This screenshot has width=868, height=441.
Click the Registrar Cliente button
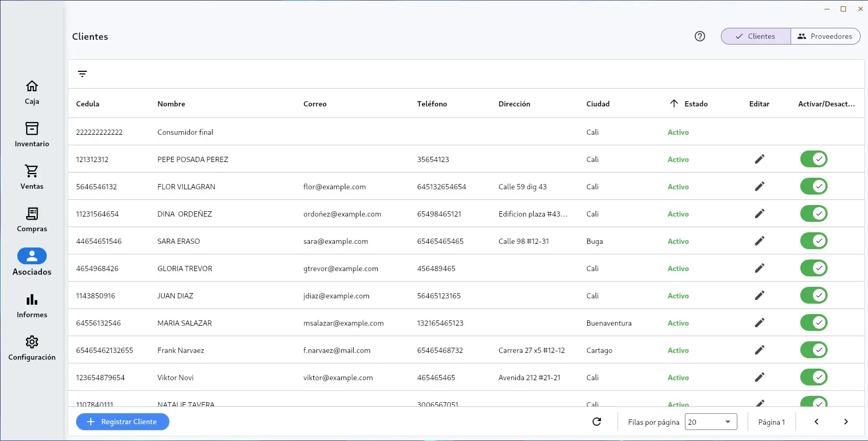[123, 422]
